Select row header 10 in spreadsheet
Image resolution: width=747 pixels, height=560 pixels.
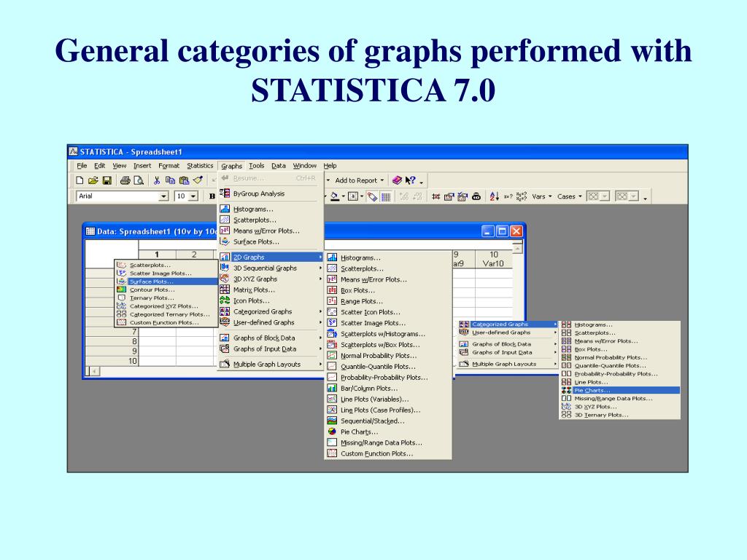pyautogui.click(x=112, y=361)
